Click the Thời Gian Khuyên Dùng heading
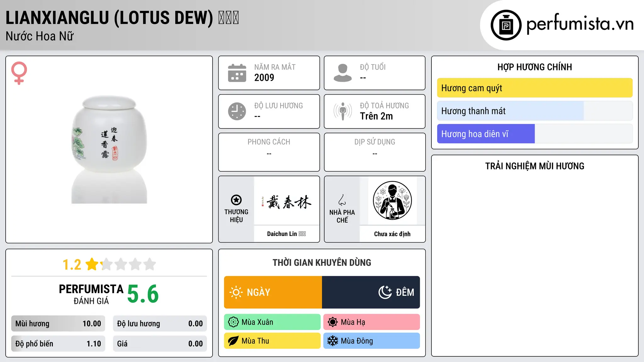Viewport: 644px width, 362px height. 322,263
